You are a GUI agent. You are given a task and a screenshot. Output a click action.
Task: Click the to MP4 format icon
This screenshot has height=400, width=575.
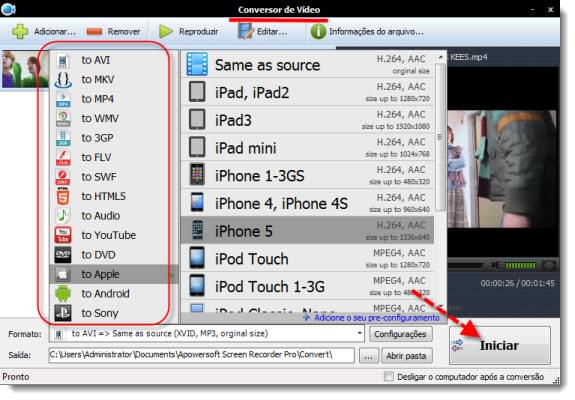[63, 99]
